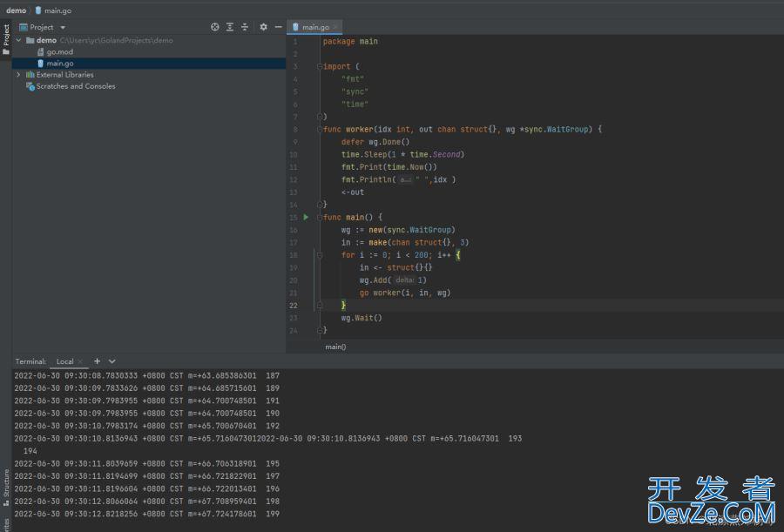Select go.mod in the project tree
This screenshot has height=532, width=784.
click(60, 52)
